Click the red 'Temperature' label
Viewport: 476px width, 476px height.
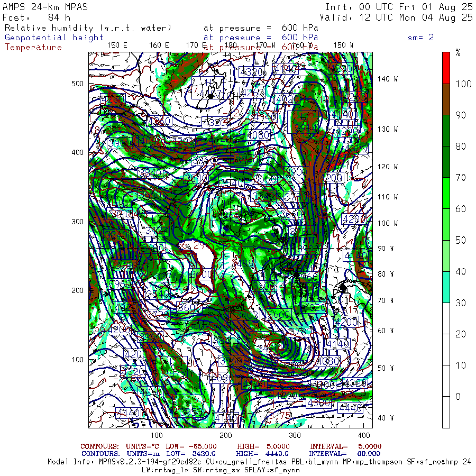click(33, 48)
